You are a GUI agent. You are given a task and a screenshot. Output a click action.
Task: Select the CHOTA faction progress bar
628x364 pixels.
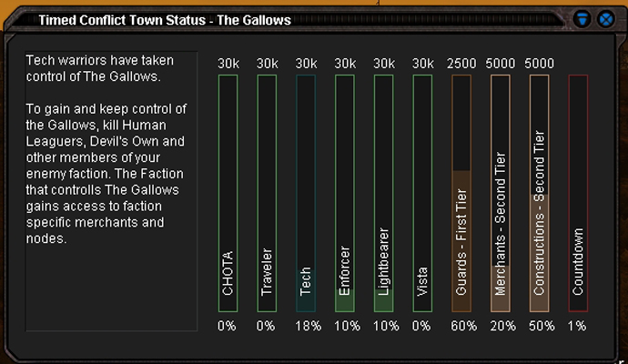[228, 194]
